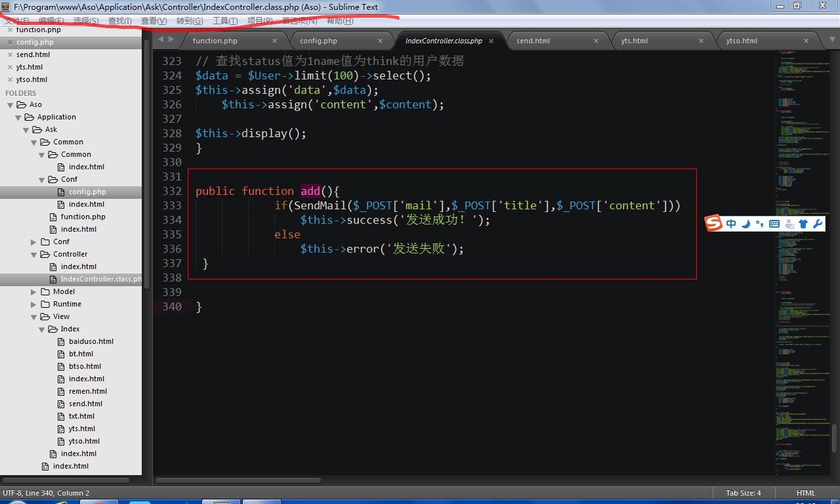Open Tab Size: 4 selector in status bar

(x=743, y=493)
